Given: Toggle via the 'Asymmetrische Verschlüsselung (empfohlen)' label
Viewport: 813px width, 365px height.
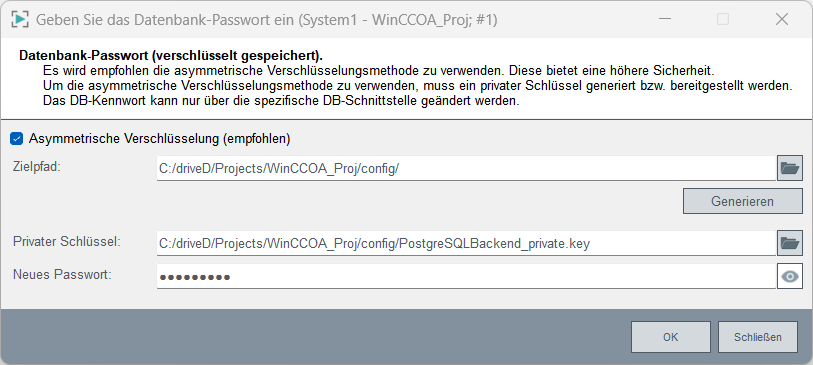Looking at the screenshot, I should pyautogui.click(x=160, y=138).
